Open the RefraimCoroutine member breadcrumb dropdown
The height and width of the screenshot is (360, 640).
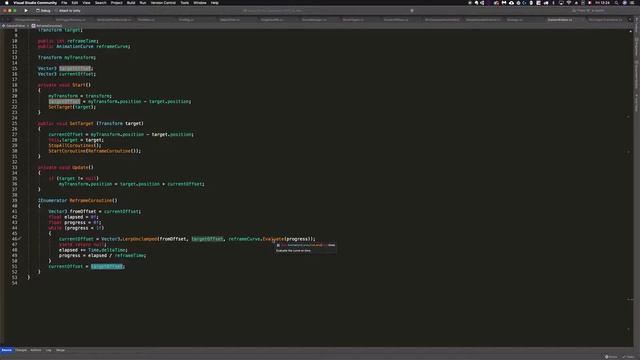pyautogui.click(x=47, y=26)
